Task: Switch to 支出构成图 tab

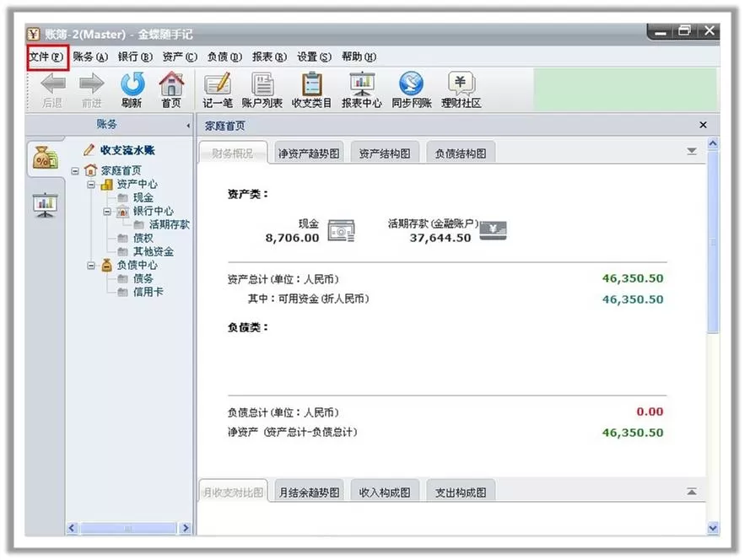Action: pos(461,492)
